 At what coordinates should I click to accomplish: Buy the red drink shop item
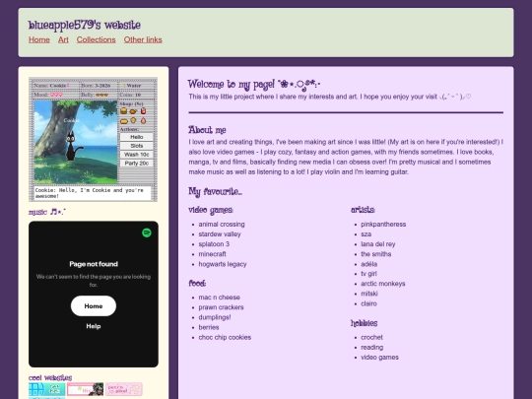pyautogui.click(x=143, y=111)
